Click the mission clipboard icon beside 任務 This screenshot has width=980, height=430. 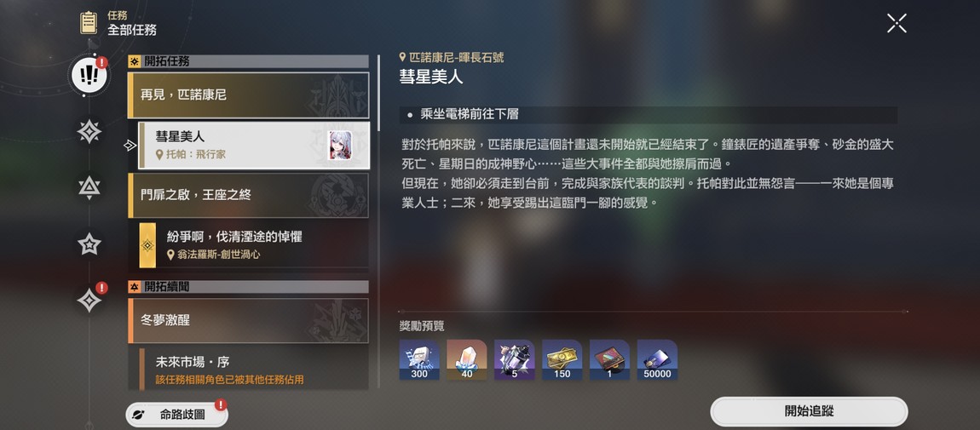88,22
